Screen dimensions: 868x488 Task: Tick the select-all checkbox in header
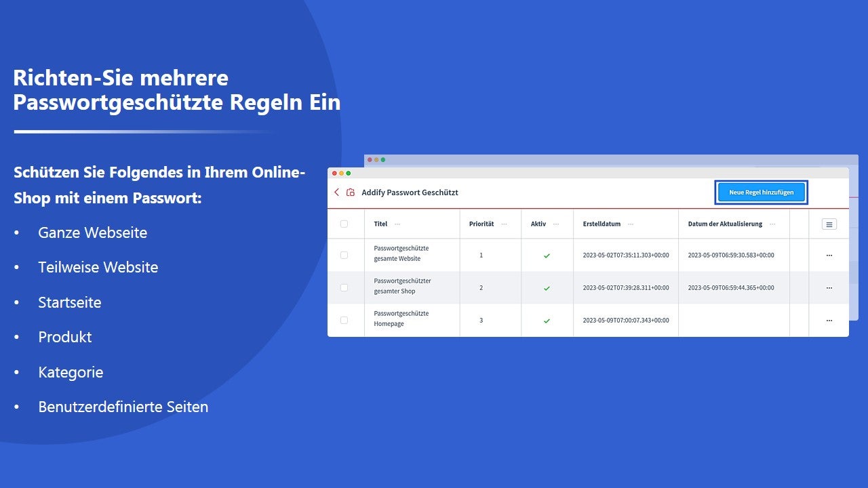coord(344,224)
